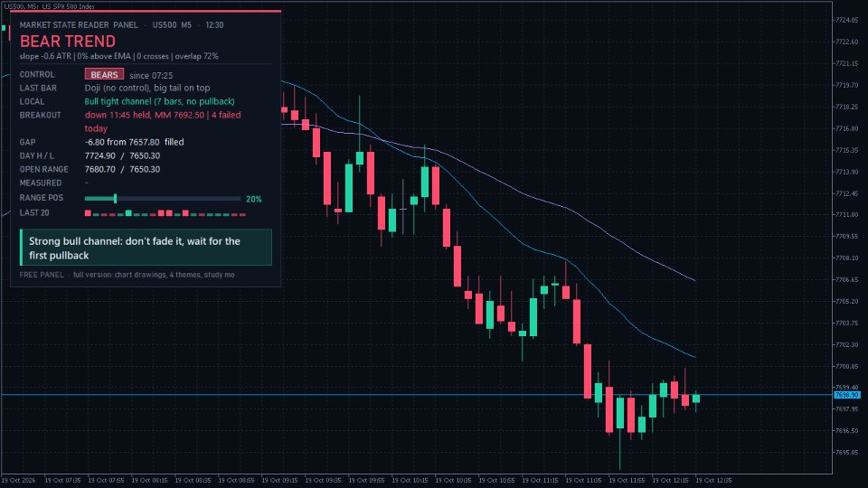Click the 12:30 time in panel header
Screen dimensions: 868x488
click(214, 25)
